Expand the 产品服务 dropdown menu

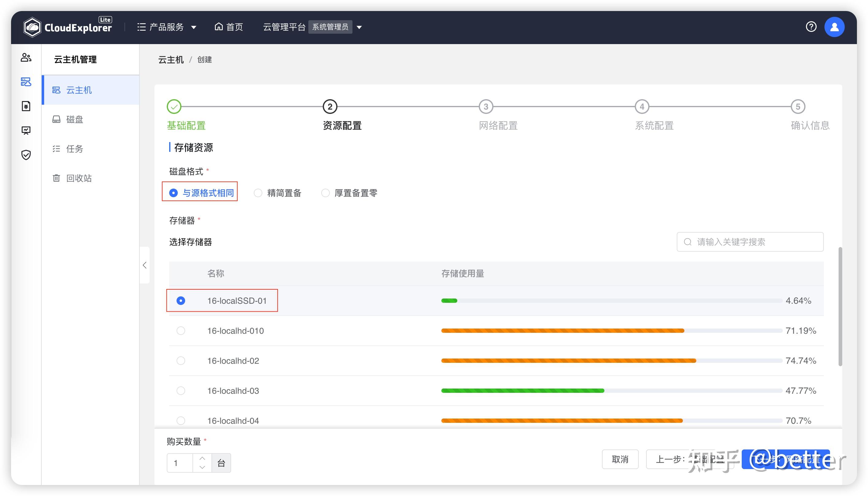click(167, 27)
